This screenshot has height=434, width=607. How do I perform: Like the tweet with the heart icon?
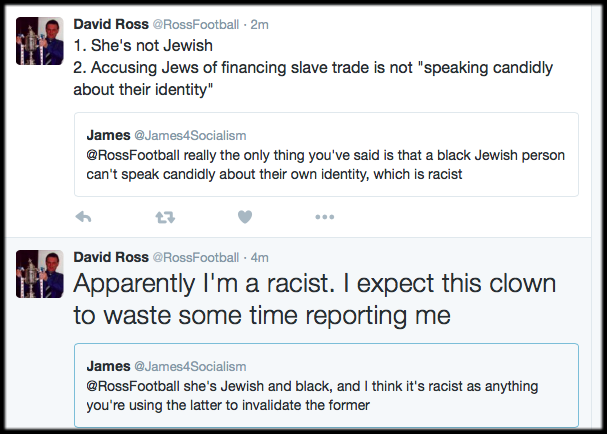(x=244, y=217)
